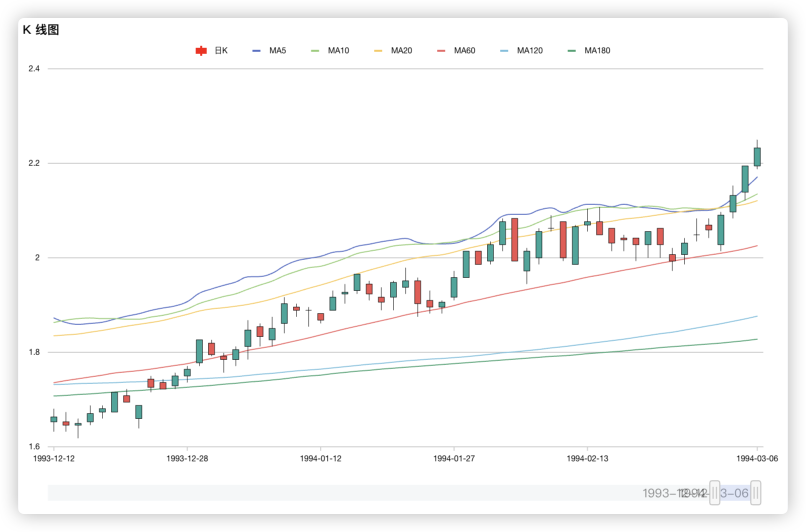806x532 pixels.
Task: Toggle MA180 green legend entry
Action: pos(589,50)
